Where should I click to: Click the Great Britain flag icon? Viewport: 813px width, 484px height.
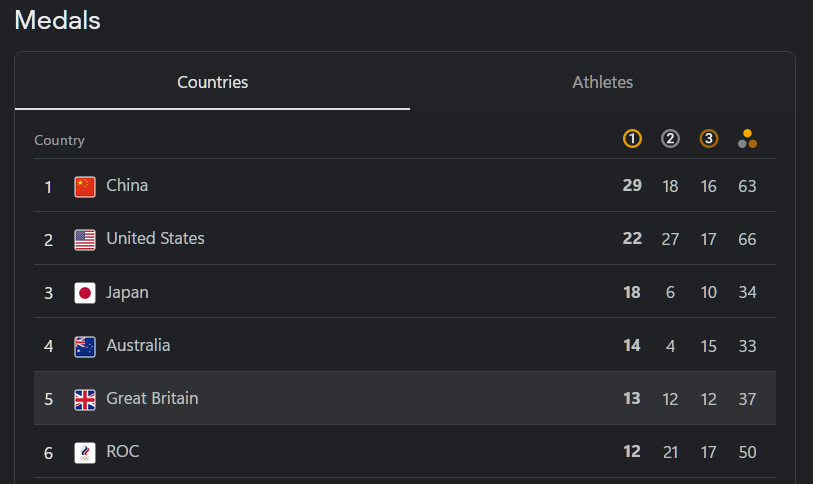[85, 399]
